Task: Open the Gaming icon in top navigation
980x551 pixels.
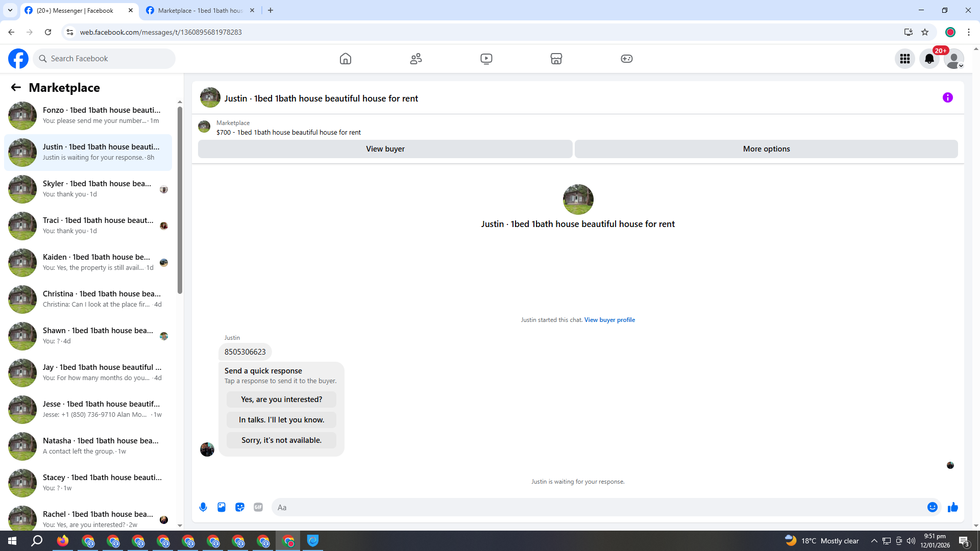Action: pyautogui.click(x=626, y=59)
